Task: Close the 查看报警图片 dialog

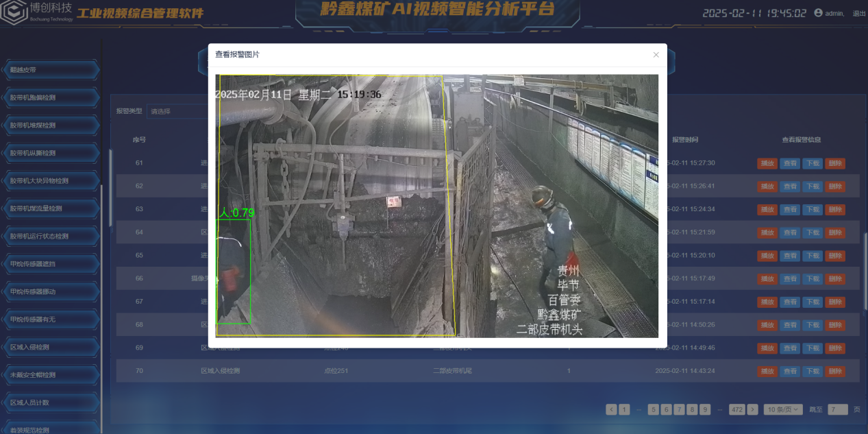Action: click(x=656, y=55)
